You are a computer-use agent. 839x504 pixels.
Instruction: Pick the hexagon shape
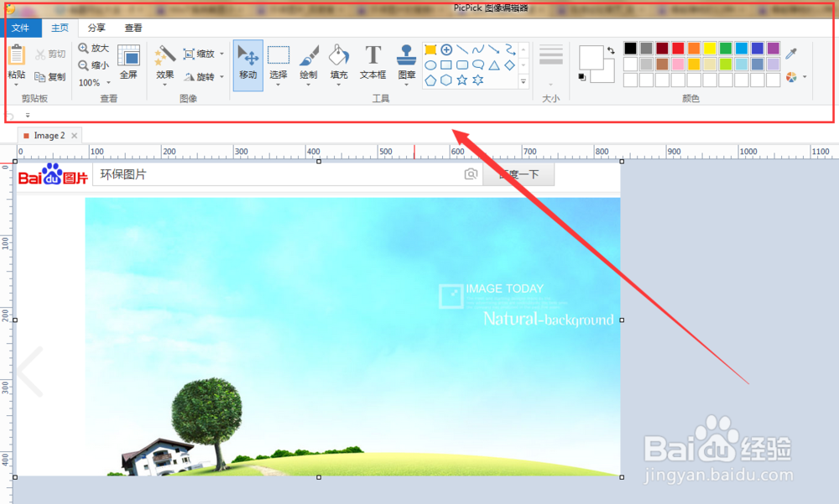click(446, 81)
